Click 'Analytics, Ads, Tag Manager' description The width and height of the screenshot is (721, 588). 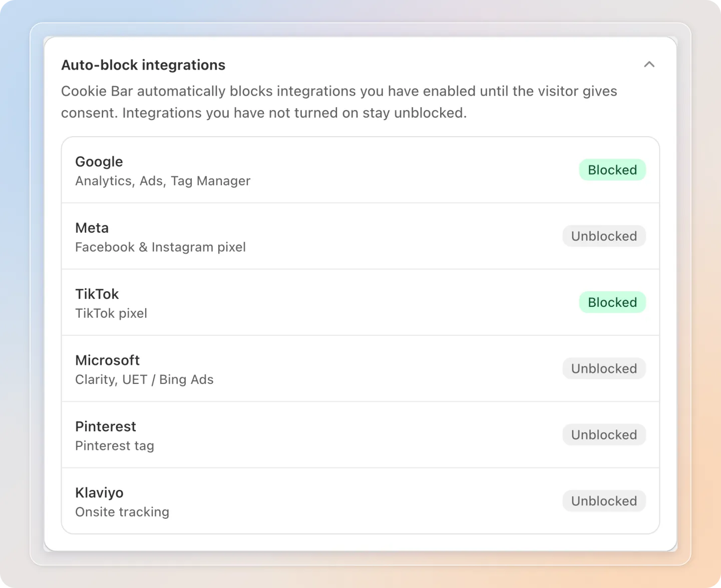click(163, 181)
